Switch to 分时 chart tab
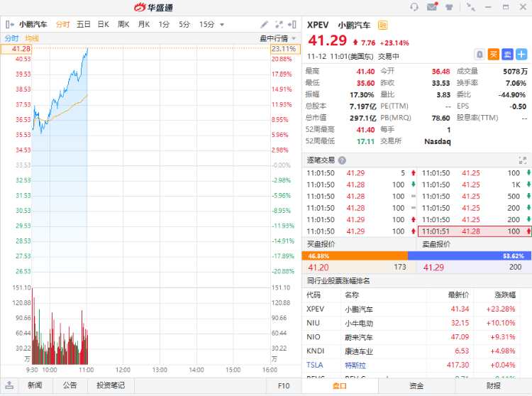Viewport: 532px width, 396px height. point(62,24)
